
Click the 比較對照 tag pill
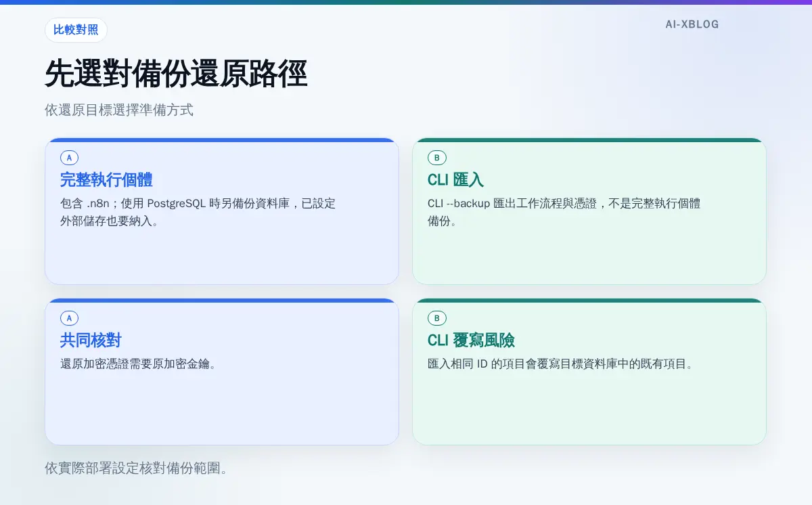point(76,30)
